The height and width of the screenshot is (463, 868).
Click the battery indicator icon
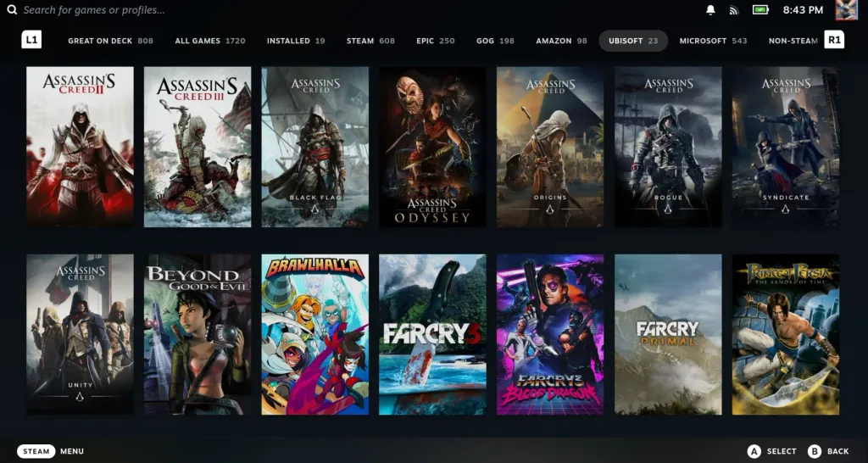(x=760, y=10)
